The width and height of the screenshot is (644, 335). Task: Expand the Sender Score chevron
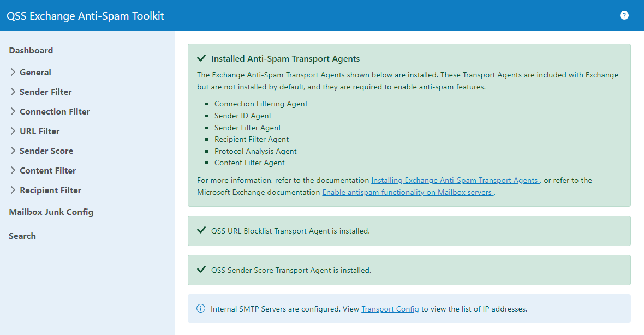(x=13, y=151)
